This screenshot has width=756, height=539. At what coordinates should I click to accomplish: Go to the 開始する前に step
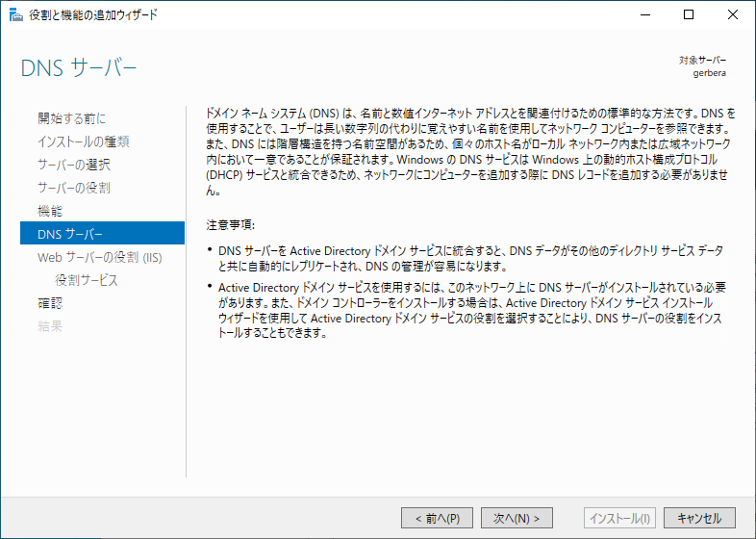point(72,118)
